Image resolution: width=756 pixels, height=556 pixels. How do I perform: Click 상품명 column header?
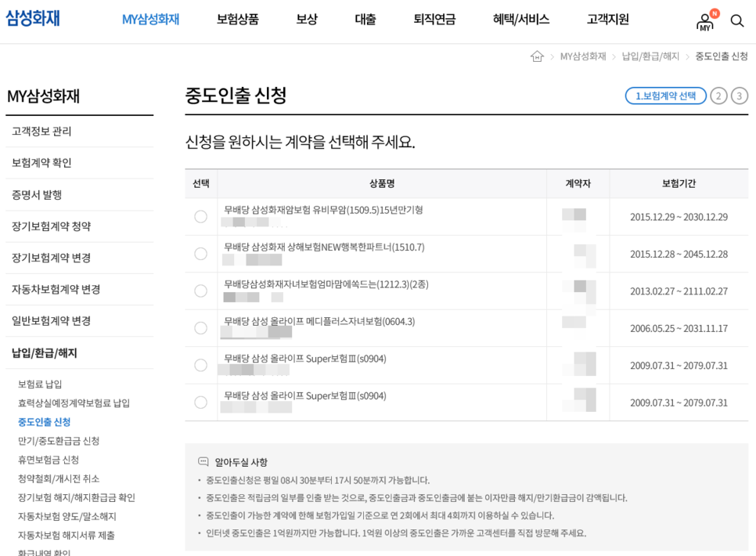(382, 183)
